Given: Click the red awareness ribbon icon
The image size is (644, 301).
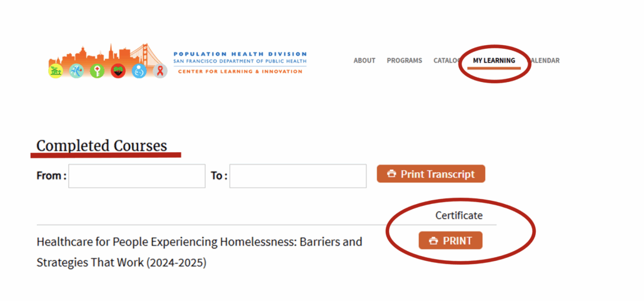Looking at the screenshot, I should click(x=159, y=71).
